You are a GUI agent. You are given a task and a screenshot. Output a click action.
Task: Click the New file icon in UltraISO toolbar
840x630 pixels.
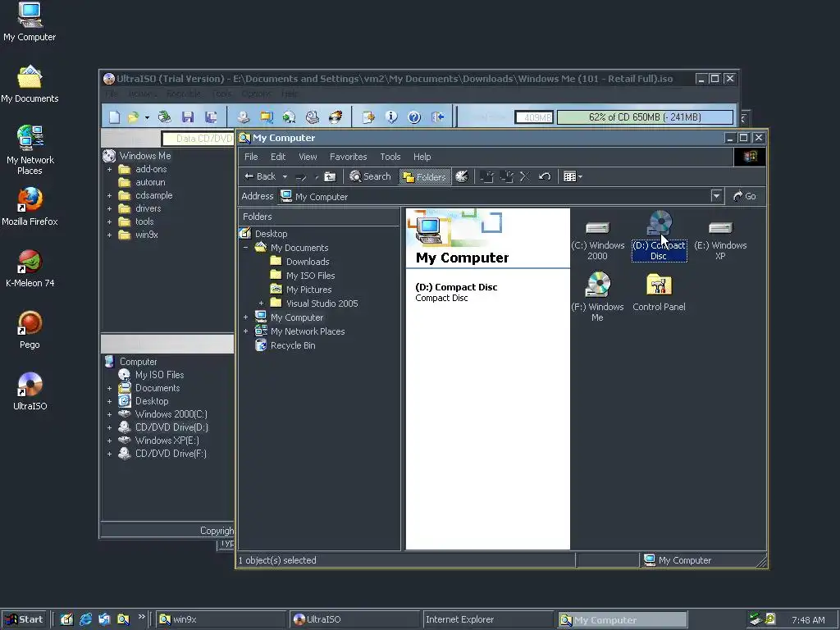pyautogui.click(x=114, y=116)
